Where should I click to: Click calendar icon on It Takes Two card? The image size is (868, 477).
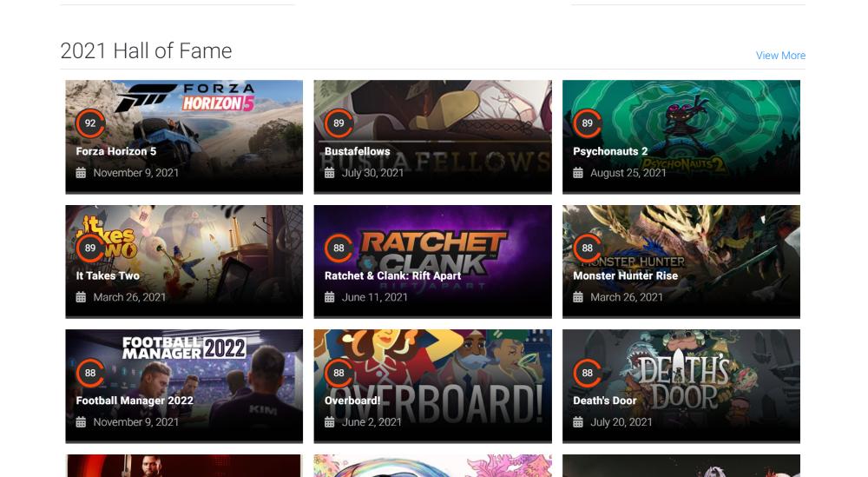81,297
